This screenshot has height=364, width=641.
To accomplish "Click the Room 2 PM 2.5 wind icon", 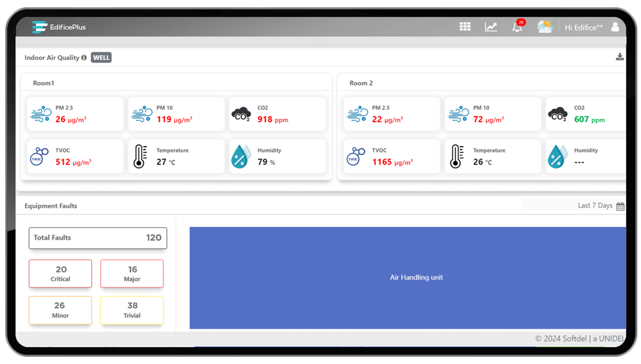I will [357, 114].
